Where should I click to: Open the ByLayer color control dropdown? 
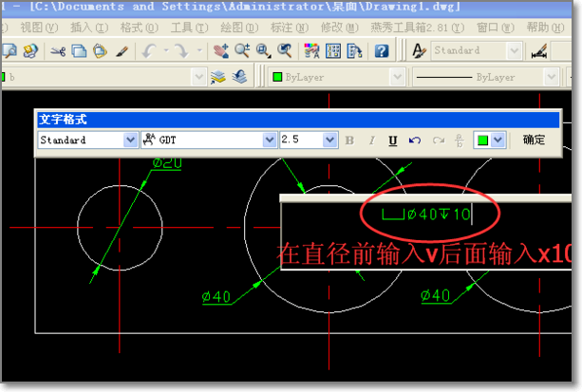coord(398,77)
